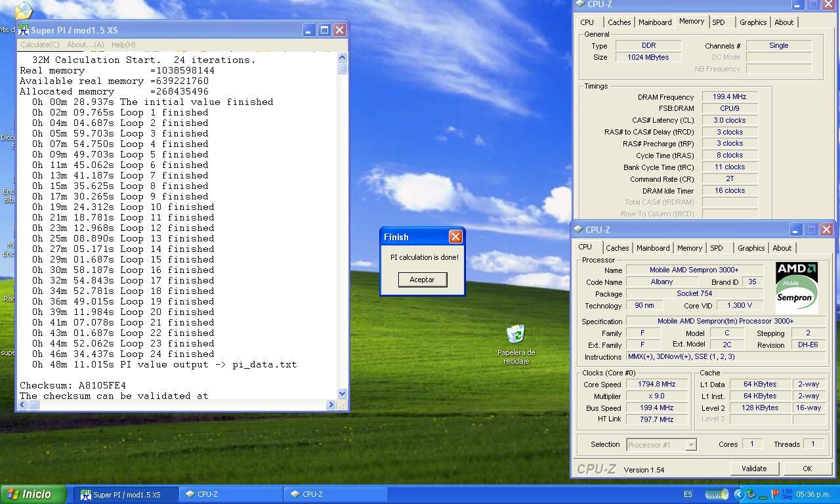840x504 pixels.
Task: Click the safely remove hardware tray icon
Action: [751, 494]
